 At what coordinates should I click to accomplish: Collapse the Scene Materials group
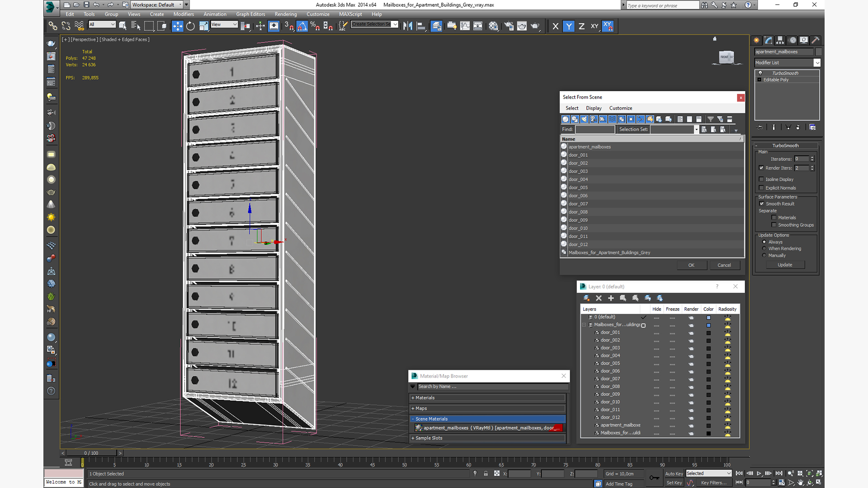click(487, 419)
